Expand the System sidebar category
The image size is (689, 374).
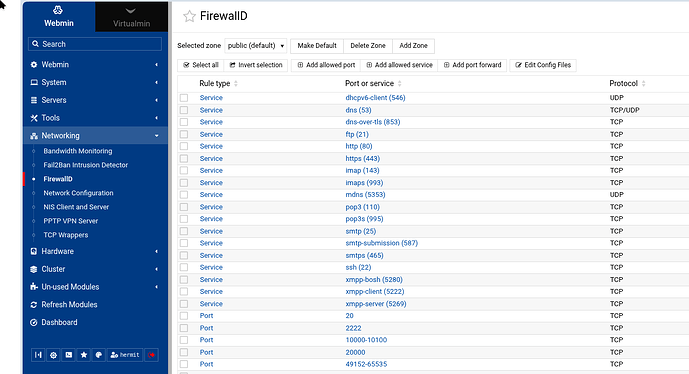pos(156,83)
